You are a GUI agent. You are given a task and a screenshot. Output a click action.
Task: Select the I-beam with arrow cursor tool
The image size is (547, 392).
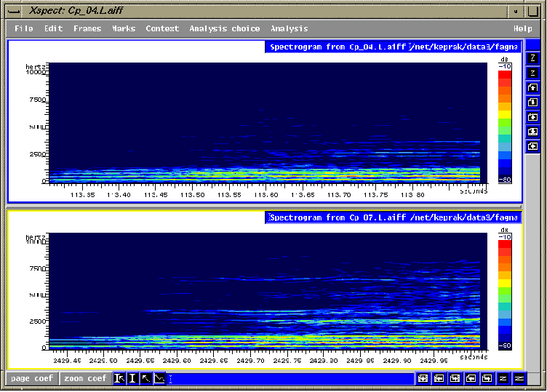pyautogui.click(x=119, y=378)
